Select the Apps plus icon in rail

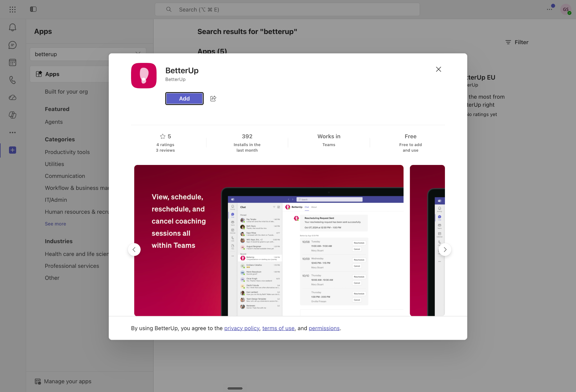(12, 150)
